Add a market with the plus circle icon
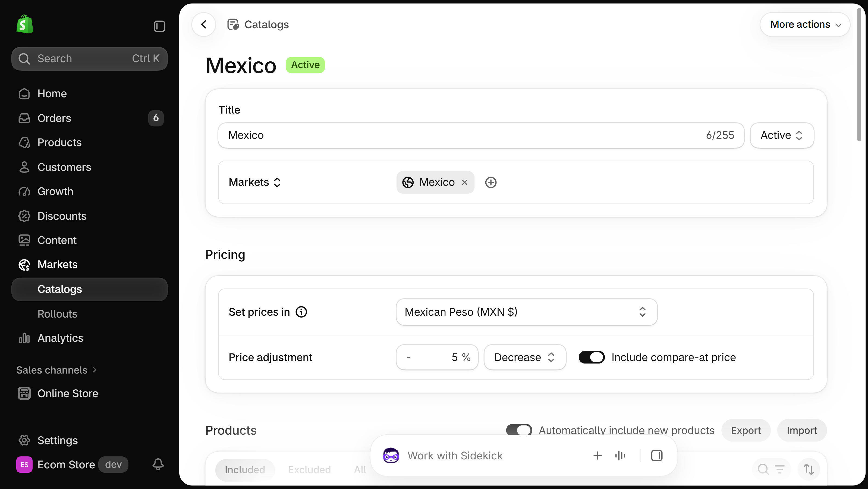Screen dimensions: 868x489 pos(490,182)
